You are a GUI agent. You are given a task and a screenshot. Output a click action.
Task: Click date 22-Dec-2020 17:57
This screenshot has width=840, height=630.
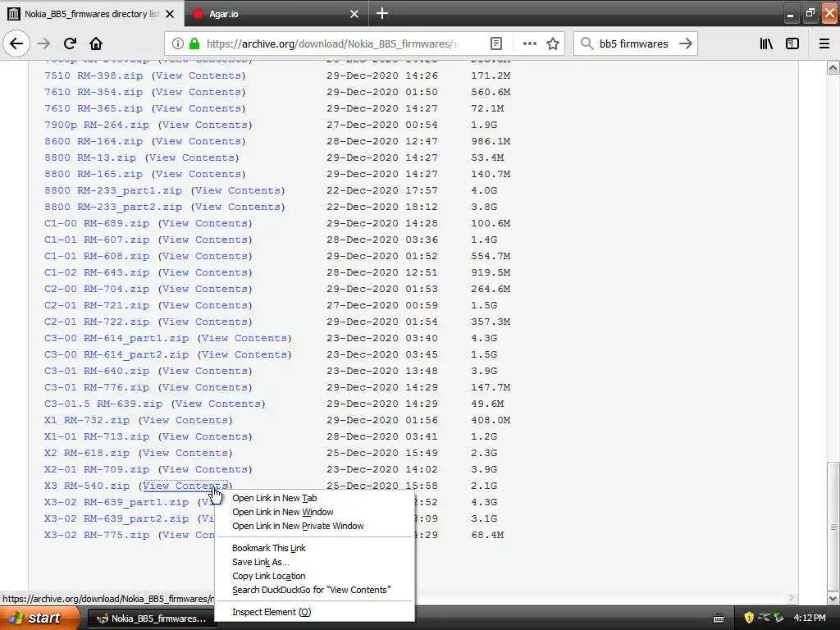click(382, 190)
